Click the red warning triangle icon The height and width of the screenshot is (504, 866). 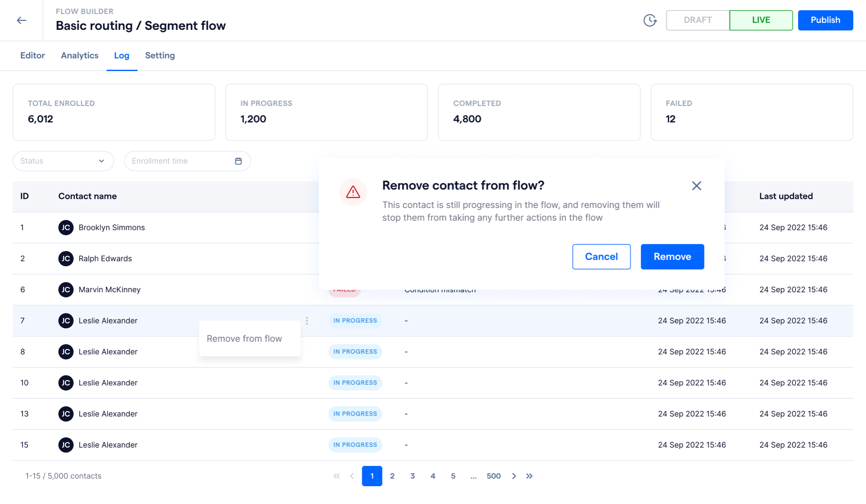click(353, 192)
